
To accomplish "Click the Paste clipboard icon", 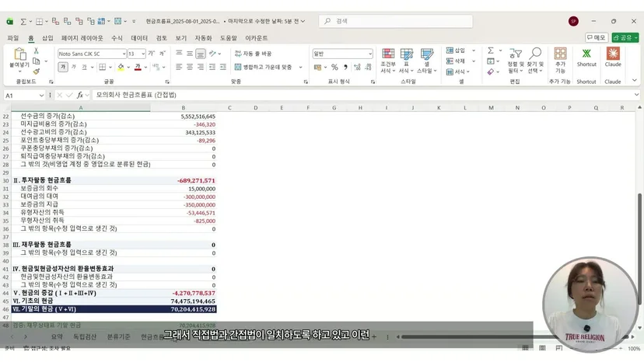I will 19,54.
